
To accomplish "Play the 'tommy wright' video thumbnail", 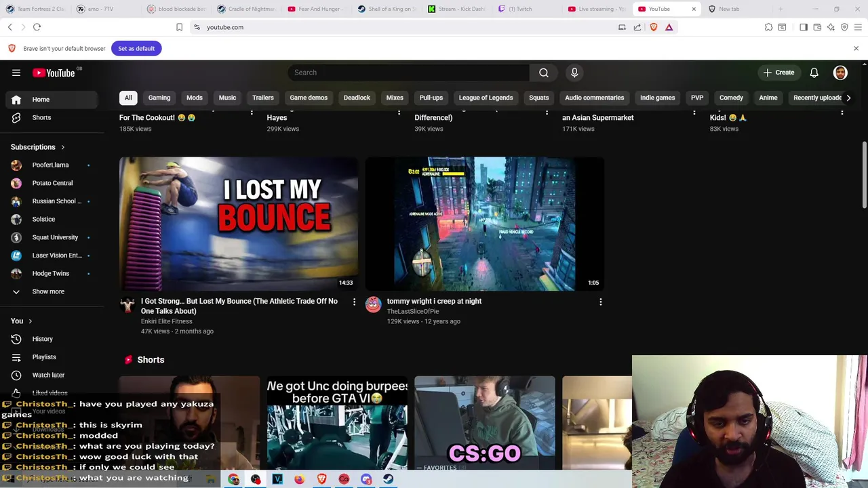I will [484, 224].
